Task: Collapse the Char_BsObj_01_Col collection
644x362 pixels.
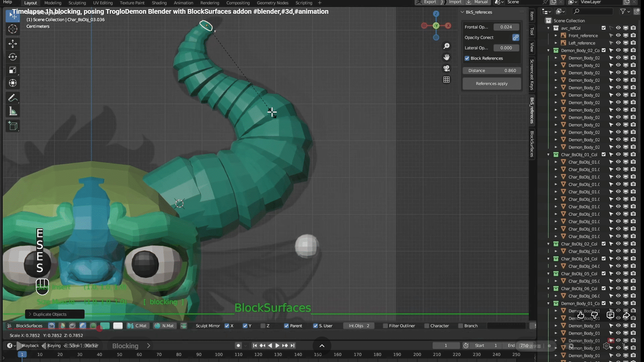Action: coord(548,155)
